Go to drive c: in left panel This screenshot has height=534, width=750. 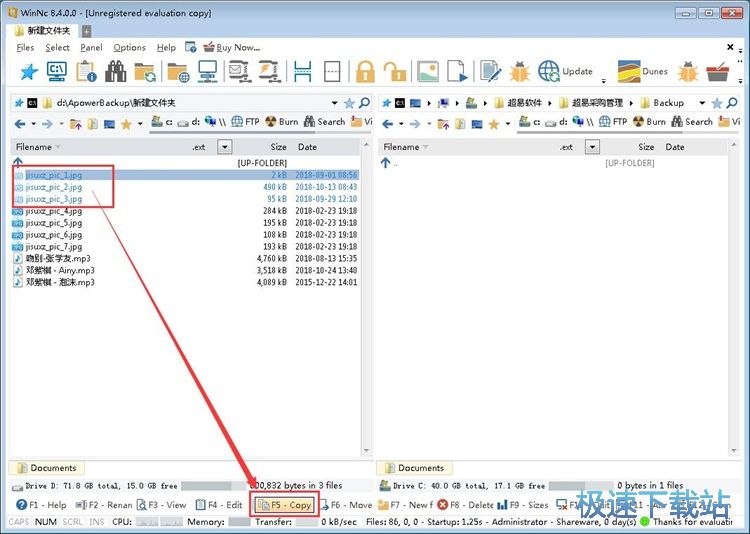coord(162,122)
